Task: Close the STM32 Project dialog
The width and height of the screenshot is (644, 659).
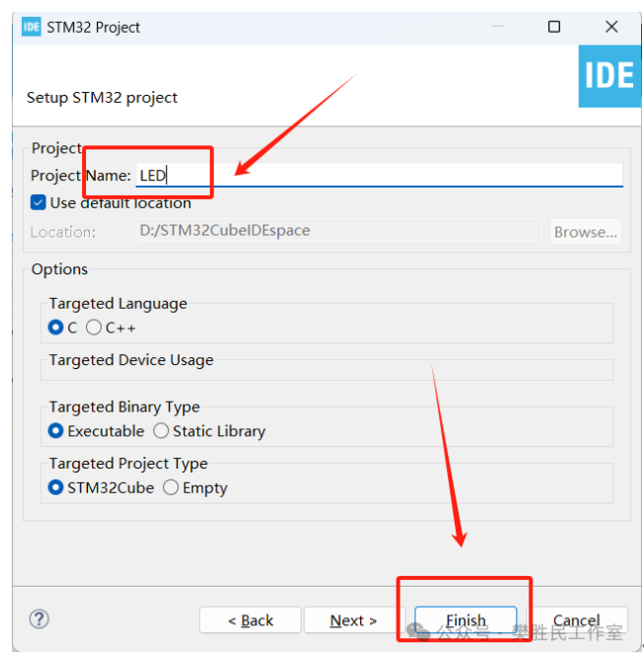Action: [x=611, y=27]
